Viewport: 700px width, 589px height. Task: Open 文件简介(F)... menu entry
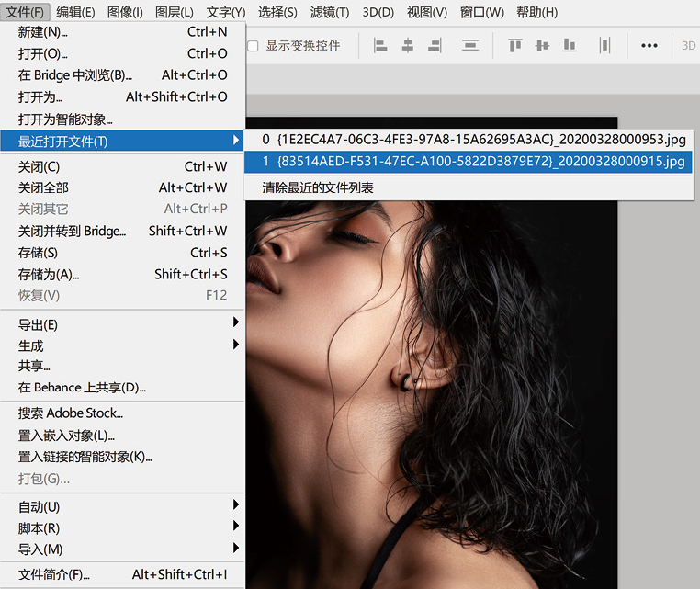tap(122, 574)
